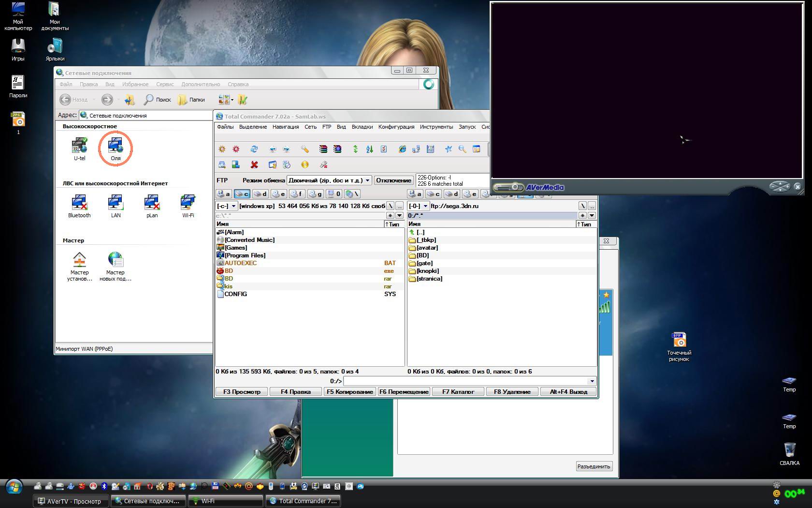Click the Папки button in Network Connections toolbar
Viewport: 812px width, 508px height.
tap(191, 100)
